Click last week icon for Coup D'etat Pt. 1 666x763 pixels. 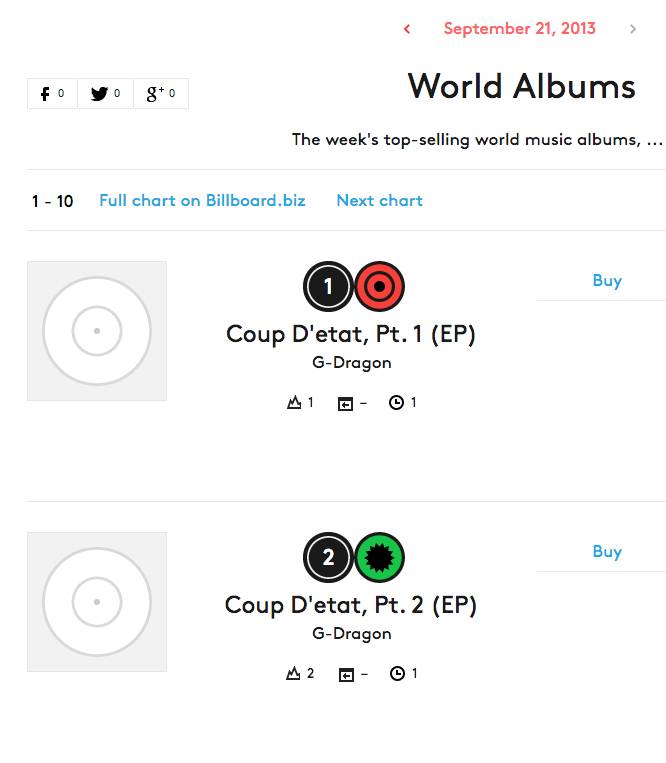[345, 403]
